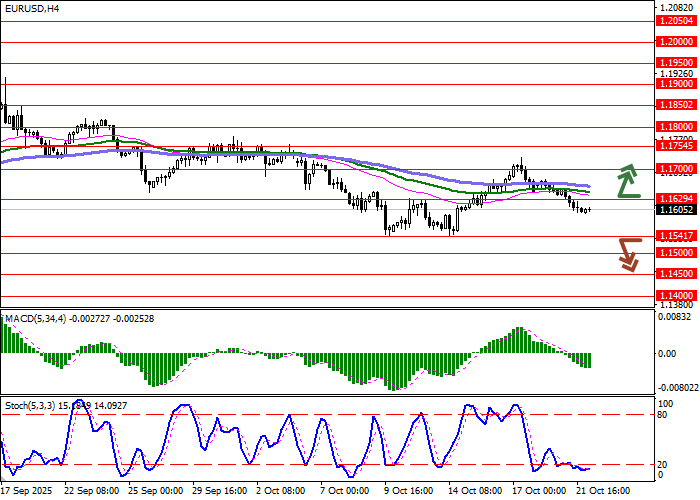Click the red downward arrow icon

[627, 254]
